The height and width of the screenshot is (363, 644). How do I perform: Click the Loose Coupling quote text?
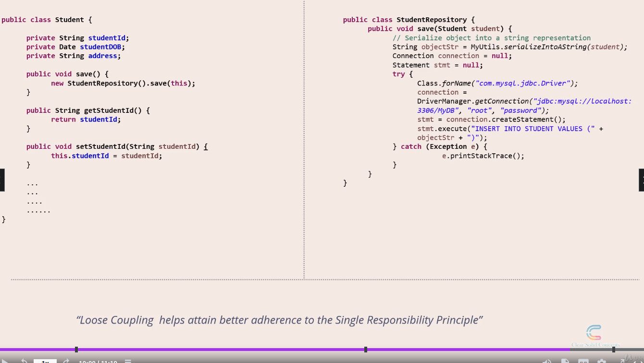pos(279,320)
